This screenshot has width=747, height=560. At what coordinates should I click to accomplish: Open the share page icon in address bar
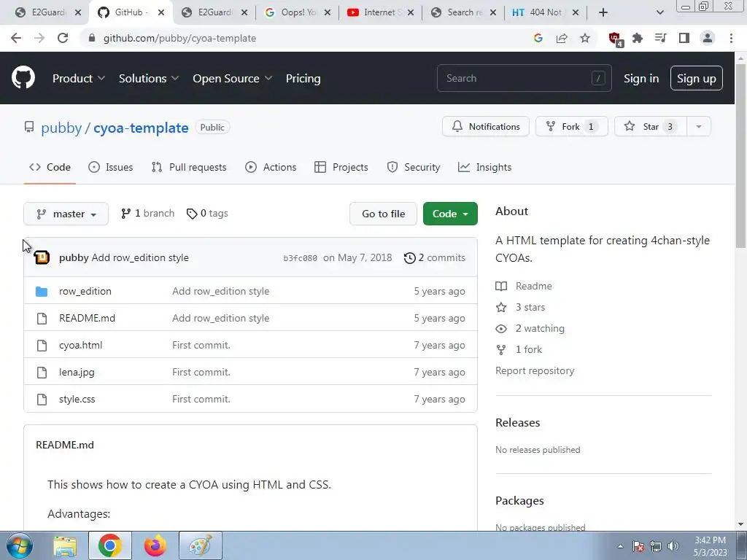pyautogui.click(x=562, y=38)
